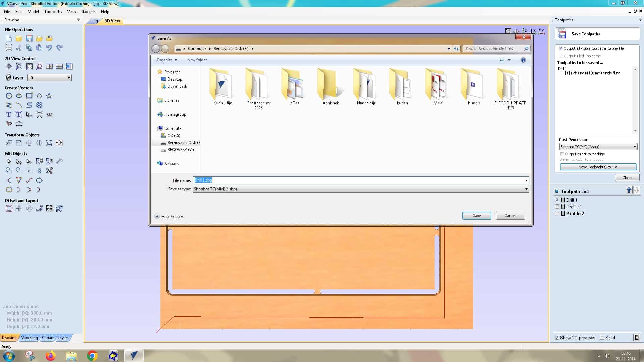Click the Close button in Toolpaths panel
This screenshot has width=644, height=362.
click(x=627, y=178)
